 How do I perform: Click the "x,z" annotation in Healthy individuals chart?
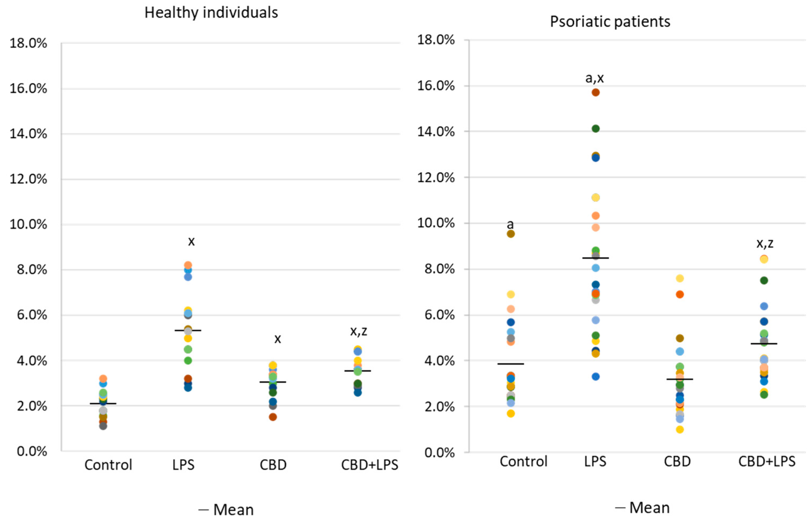point(359,332)
